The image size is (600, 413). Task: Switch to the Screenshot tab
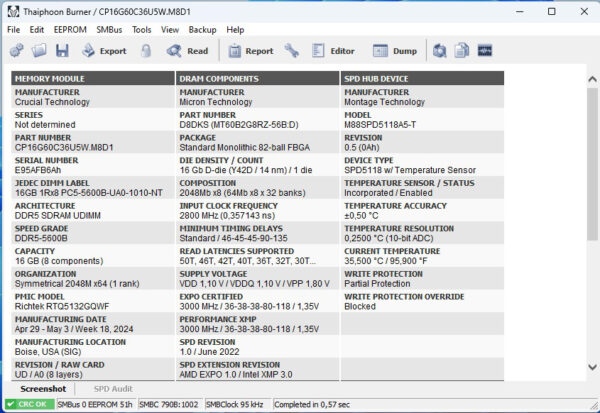point(43,389)
